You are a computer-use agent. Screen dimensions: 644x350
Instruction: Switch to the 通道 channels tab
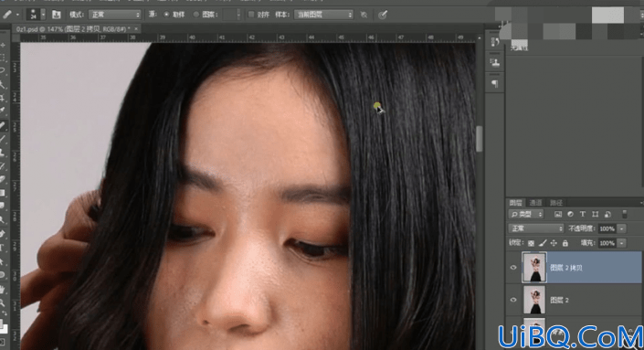[535, 203]
